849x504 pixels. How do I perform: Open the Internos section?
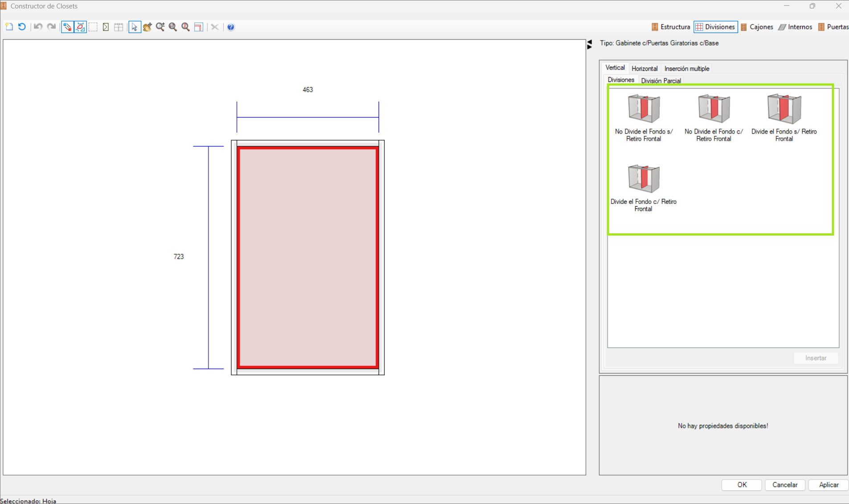click(x=796, y=27)
